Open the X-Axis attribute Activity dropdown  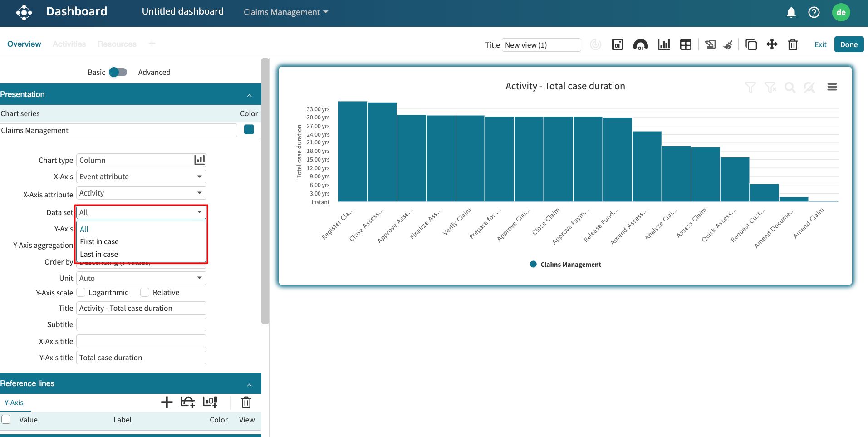pos(141,193)
